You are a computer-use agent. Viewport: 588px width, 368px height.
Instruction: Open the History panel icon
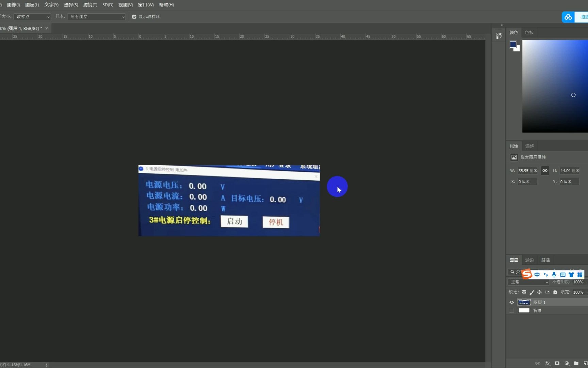click(x=499, y=36)
